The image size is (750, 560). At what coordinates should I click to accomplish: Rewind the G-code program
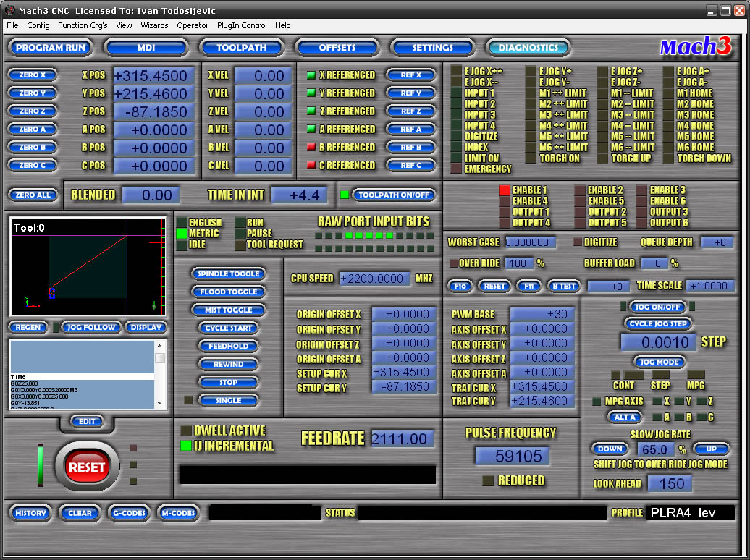pos(229,365)
